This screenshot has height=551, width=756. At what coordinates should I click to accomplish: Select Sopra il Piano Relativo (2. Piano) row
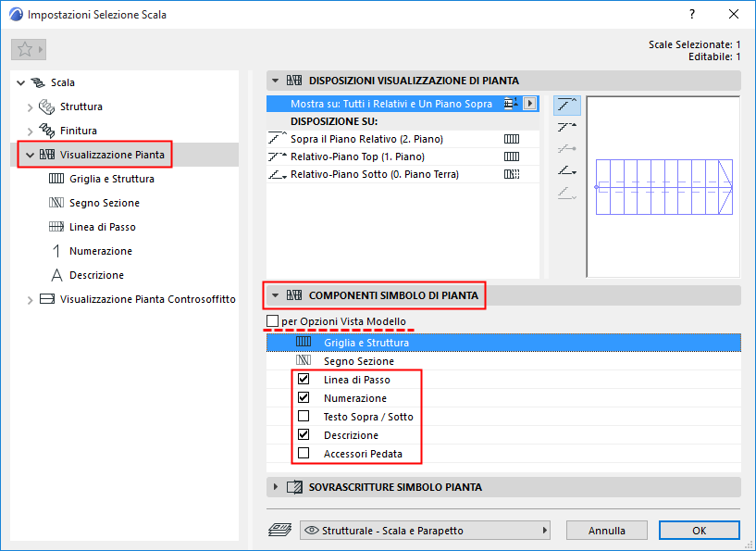coord(403,139)
